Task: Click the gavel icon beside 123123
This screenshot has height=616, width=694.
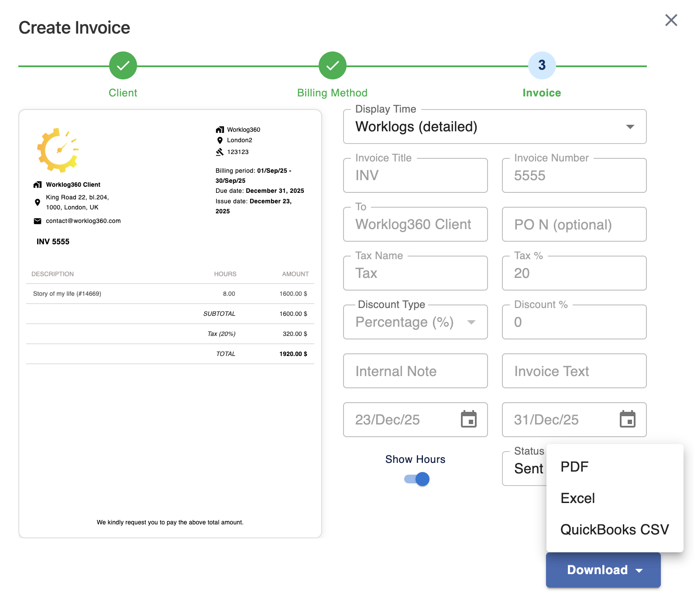Action: coord(220,152)
